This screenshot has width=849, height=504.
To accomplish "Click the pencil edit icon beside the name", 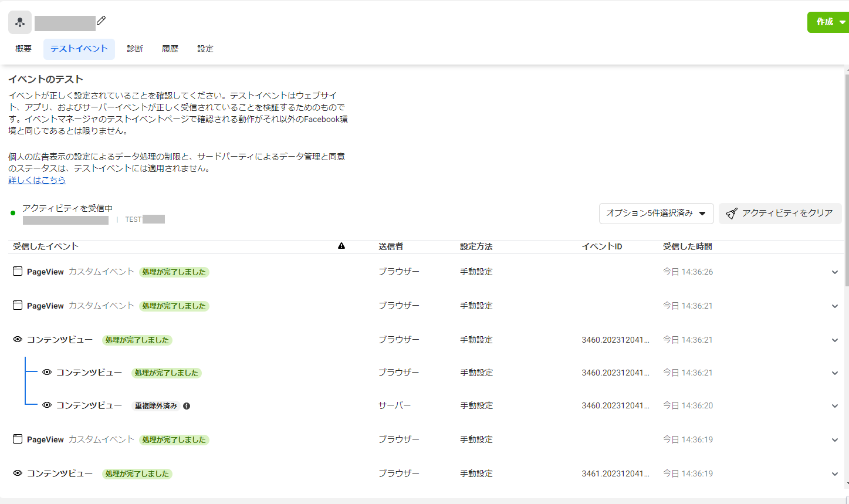I will point(101,21).
